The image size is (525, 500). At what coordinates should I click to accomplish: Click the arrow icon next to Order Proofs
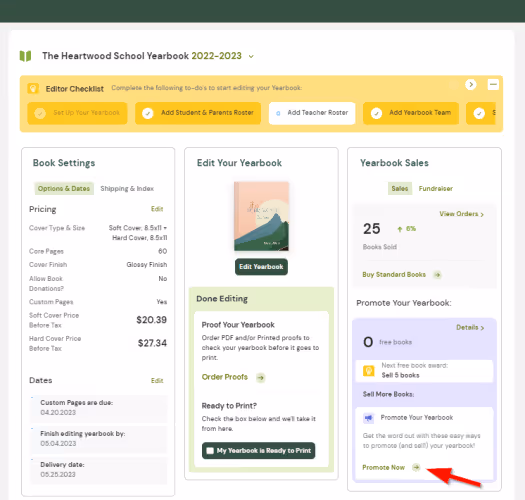coord(260,377)
